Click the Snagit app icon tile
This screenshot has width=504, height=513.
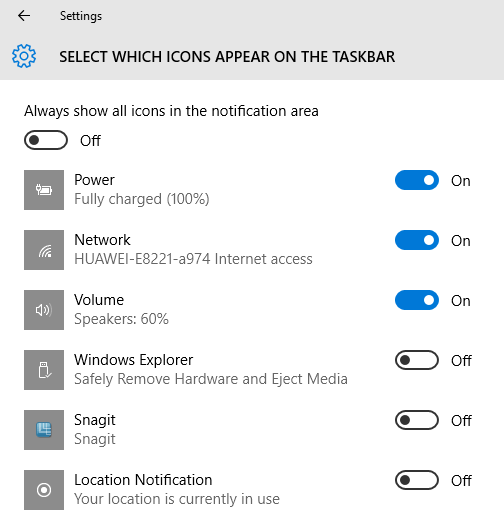(44, 430)
